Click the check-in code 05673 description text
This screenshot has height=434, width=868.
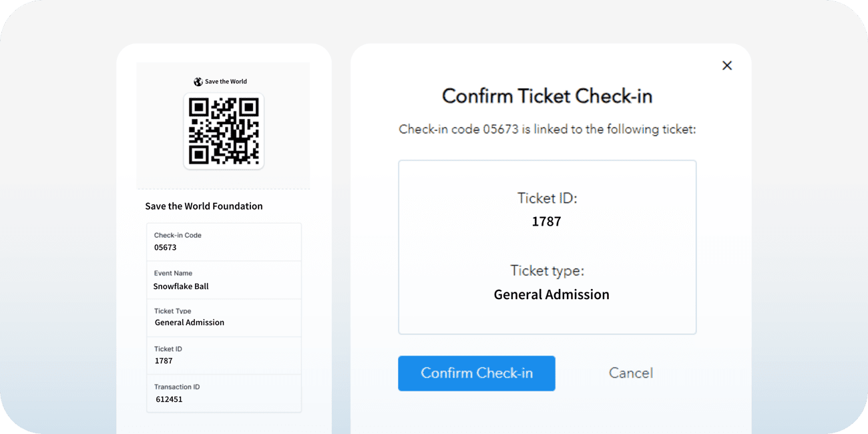point(547,130)
